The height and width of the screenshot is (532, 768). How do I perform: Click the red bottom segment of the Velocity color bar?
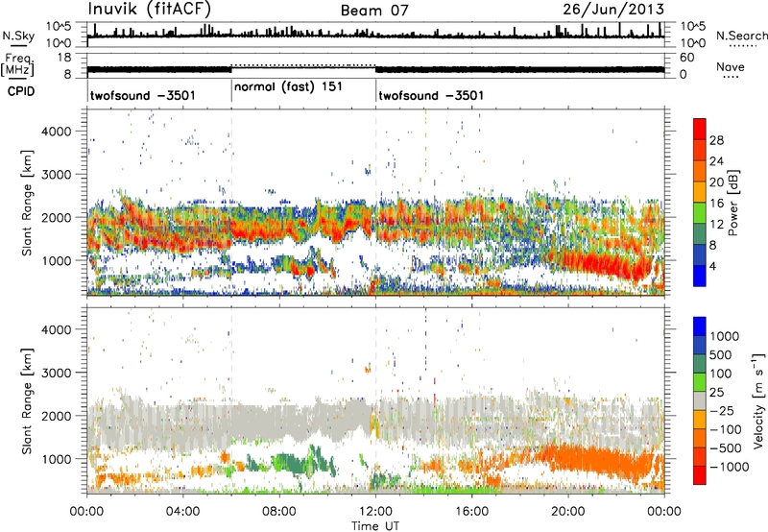(700, 475)
